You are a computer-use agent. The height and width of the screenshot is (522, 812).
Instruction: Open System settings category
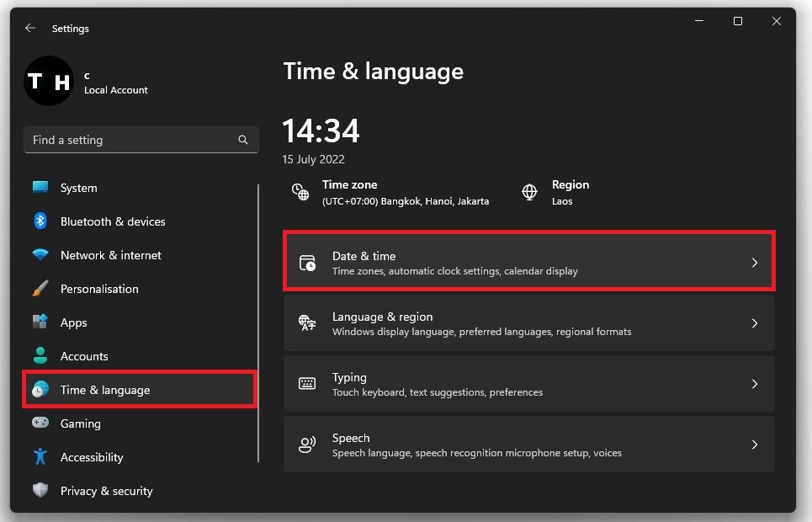pos(140,188)
